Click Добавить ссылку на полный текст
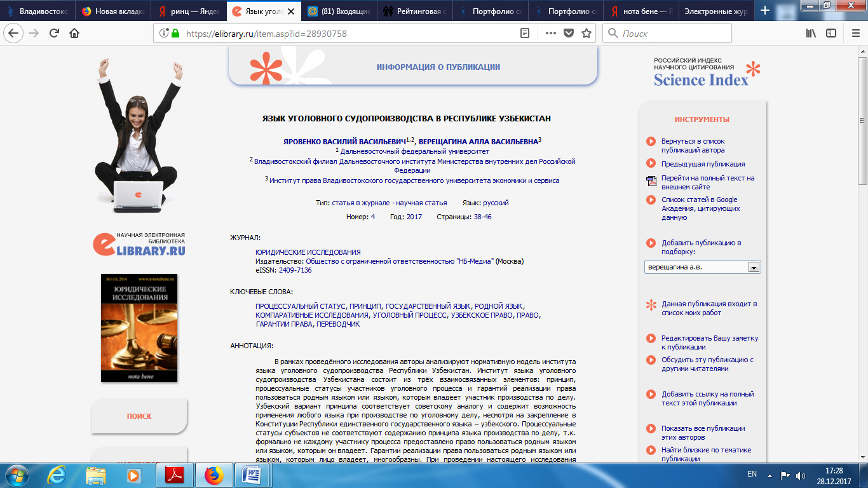 coord(708,398)
